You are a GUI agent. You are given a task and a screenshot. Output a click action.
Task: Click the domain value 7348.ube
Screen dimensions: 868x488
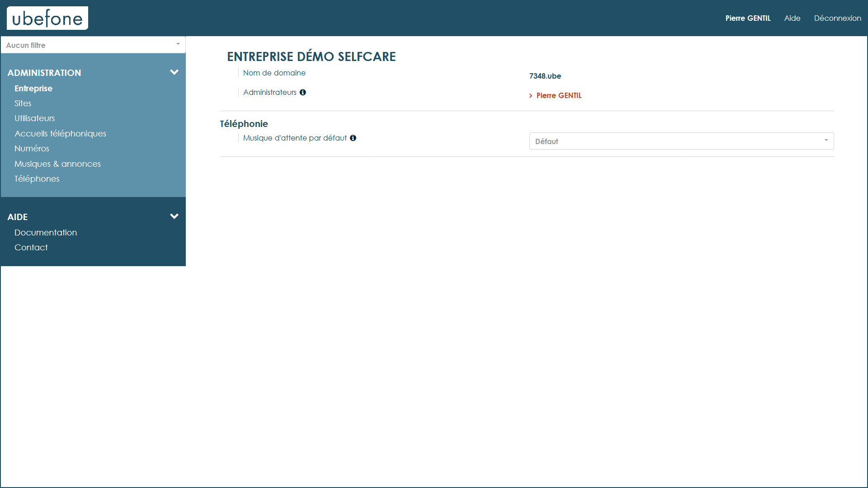[x=545, y=76]
